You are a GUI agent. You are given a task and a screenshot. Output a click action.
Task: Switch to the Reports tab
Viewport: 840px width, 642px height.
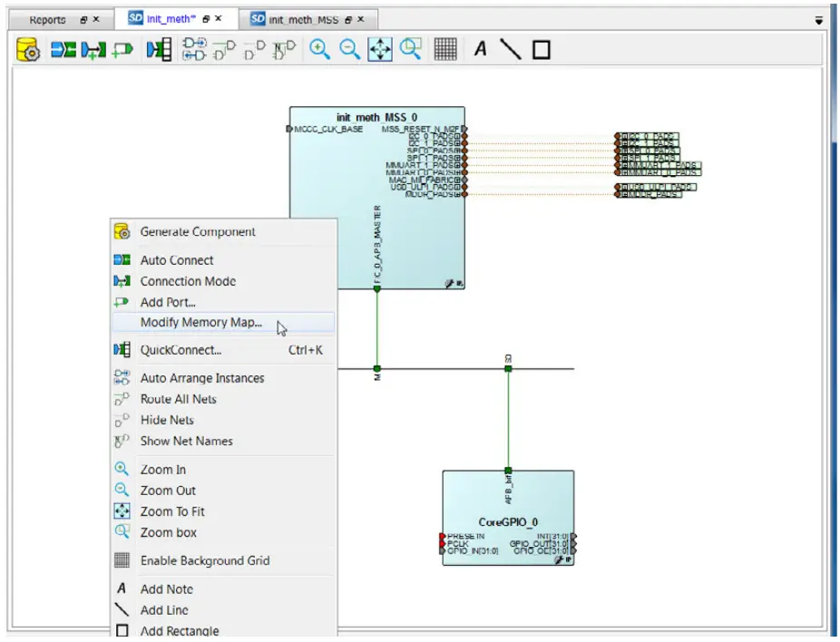[47, 18]
